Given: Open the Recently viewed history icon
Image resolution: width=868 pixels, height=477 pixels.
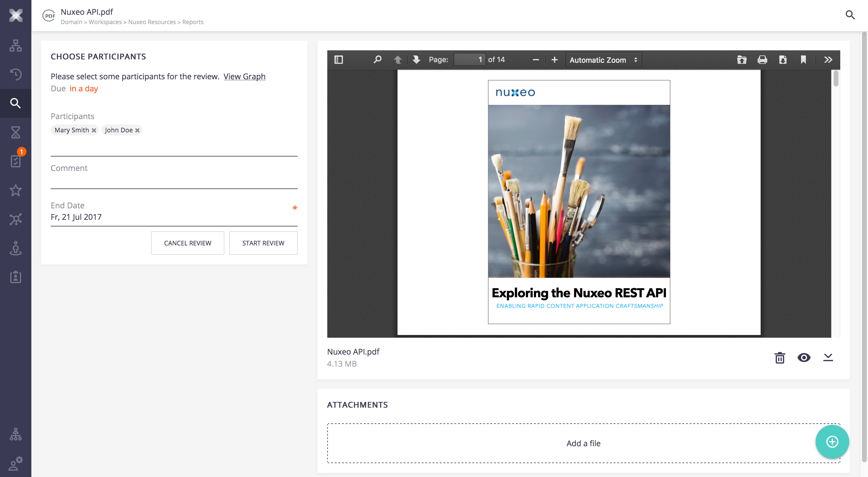Looking at the screenshot, I should click(15, 74).
